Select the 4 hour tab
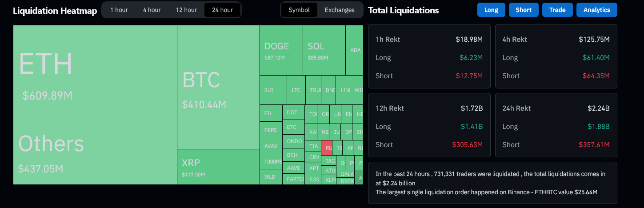This screenshot has width=644, height=208. click(x=152, y=10)
